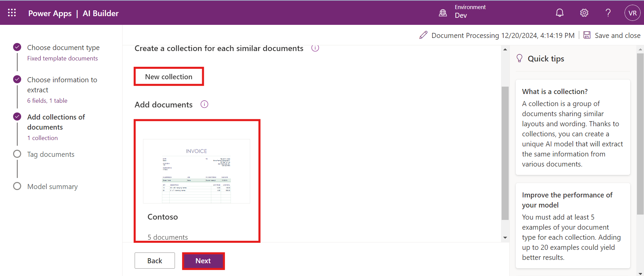644x276 pixels.
Task: Click info icon beside collection heading
Action: coord(315,48)
